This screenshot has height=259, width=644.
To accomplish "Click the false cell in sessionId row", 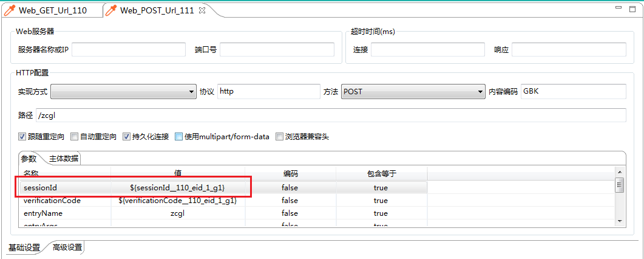I will [290, 188].
